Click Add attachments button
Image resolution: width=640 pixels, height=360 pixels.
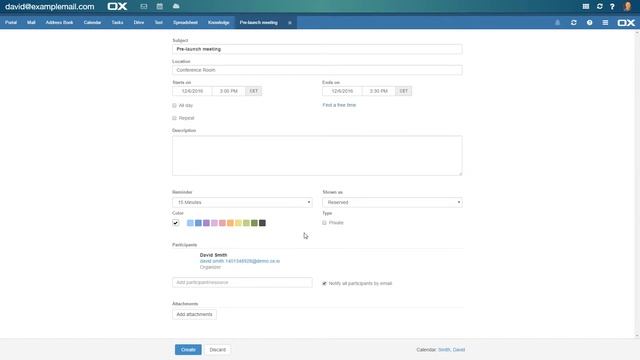(194, 314)
